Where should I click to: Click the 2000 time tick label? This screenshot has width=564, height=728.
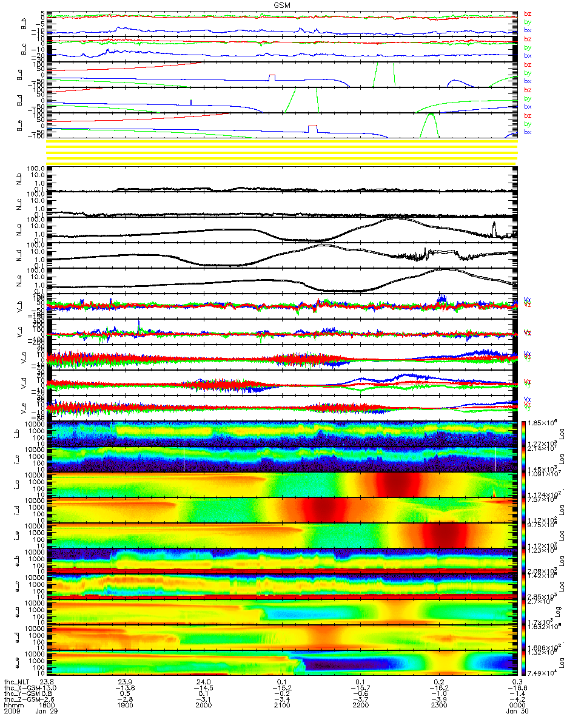point(204,706)
